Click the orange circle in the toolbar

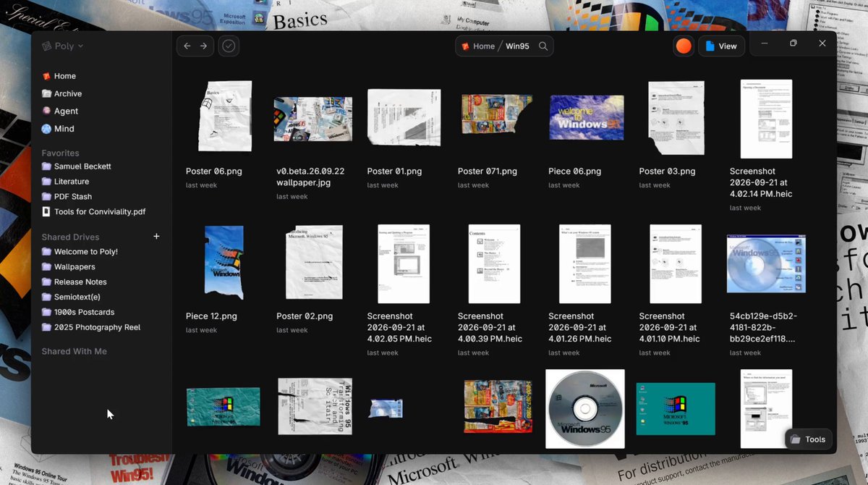click(684, 46)
